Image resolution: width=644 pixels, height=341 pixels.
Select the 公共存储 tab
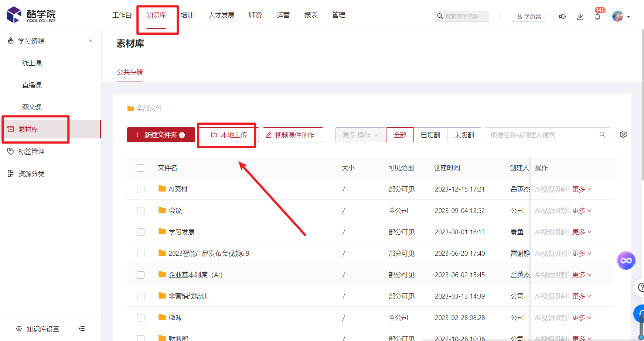pos(130,72)
